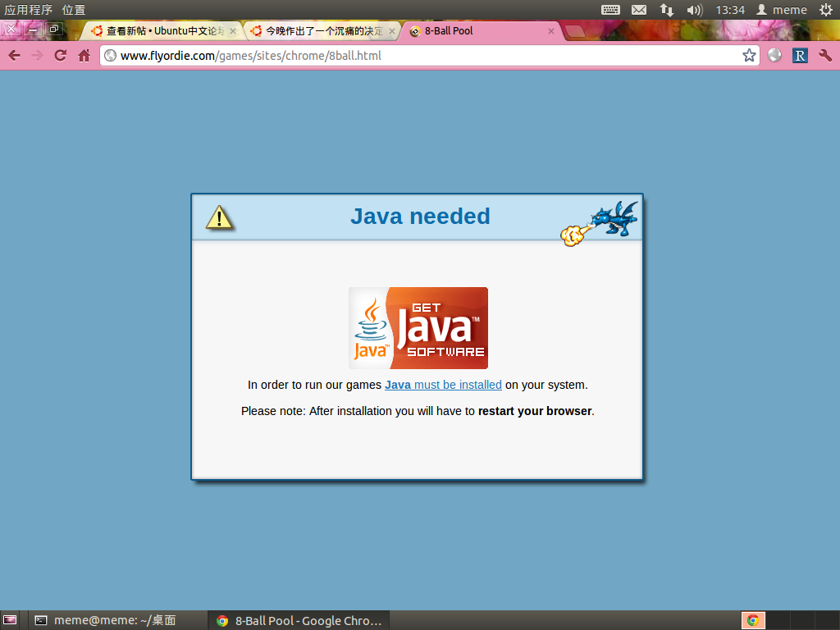Close the 8-Ball Pool tab

(550, 32)
